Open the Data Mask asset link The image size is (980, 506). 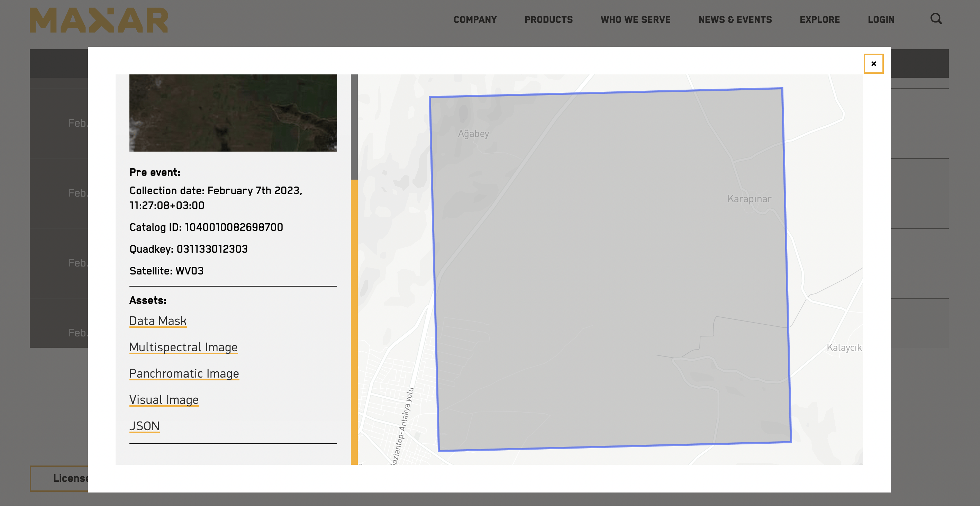[158, 321]
